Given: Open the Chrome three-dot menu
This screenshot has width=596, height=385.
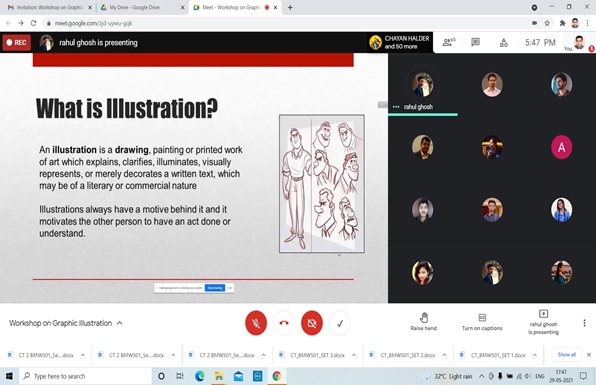Looking at the screenshot, I should click(587, 23).
